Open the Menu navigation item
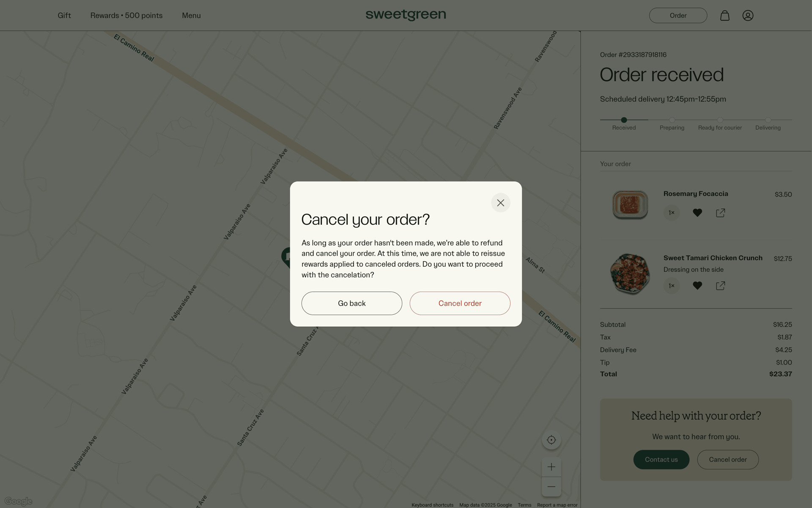 191,16
